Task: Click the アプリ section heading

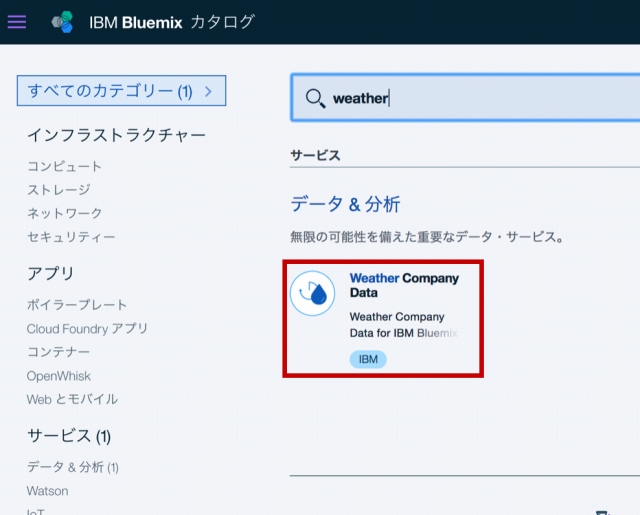Action: (x=51, y=273)
